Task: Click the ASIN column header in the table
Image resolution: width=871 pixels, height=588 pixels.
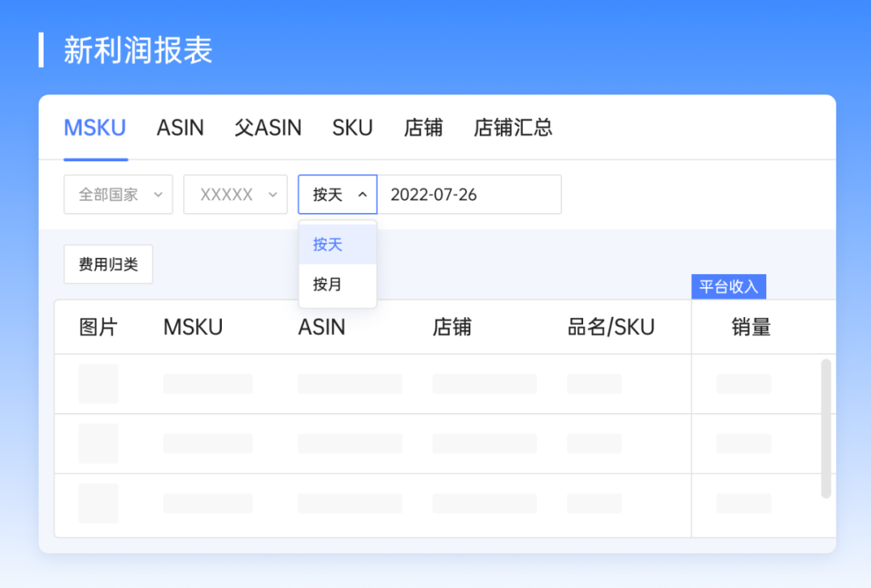Action: point(322,327)
